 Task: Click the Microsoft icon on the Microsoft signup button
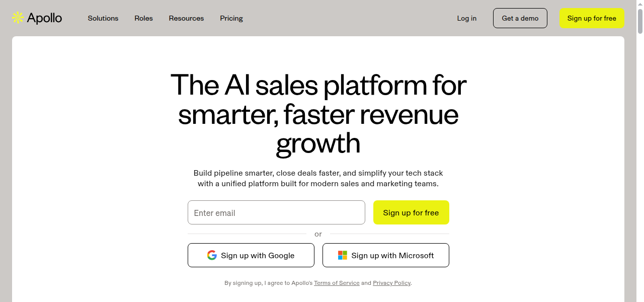(x=342, y=255)
